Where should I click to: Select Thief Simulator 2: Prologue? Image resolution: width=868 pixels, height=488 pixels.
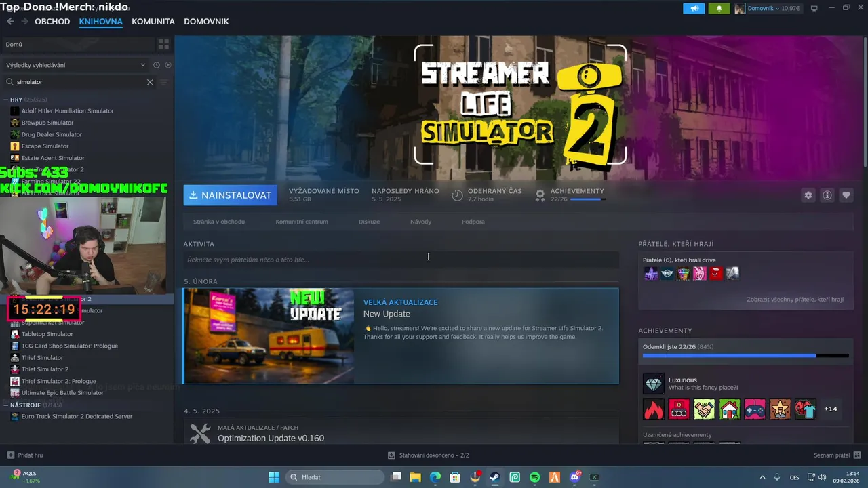click(58, 381)
